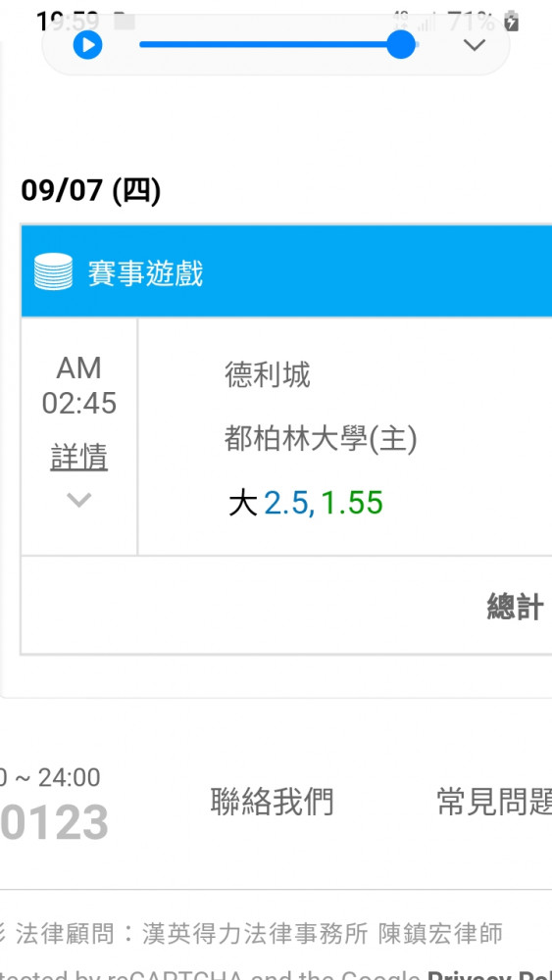Tap the 總計 total label
Image resolution: width=552 pixels, height=980 pixels.
[x=515, y=607]
